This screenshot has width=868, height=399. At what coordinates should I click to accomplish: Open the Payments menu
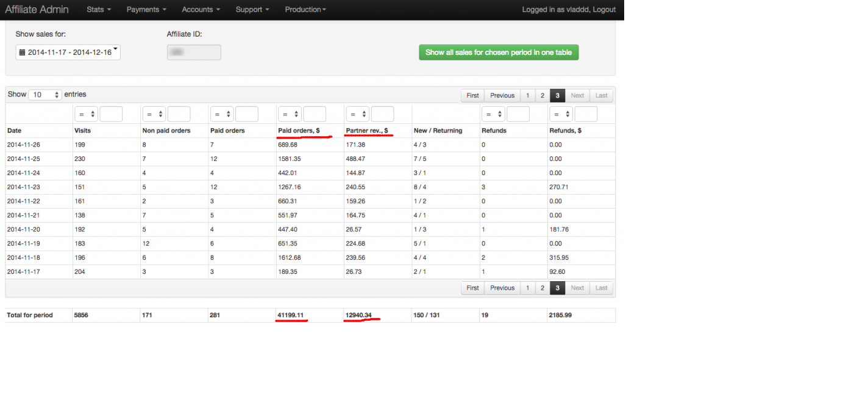tap(146, 10)
